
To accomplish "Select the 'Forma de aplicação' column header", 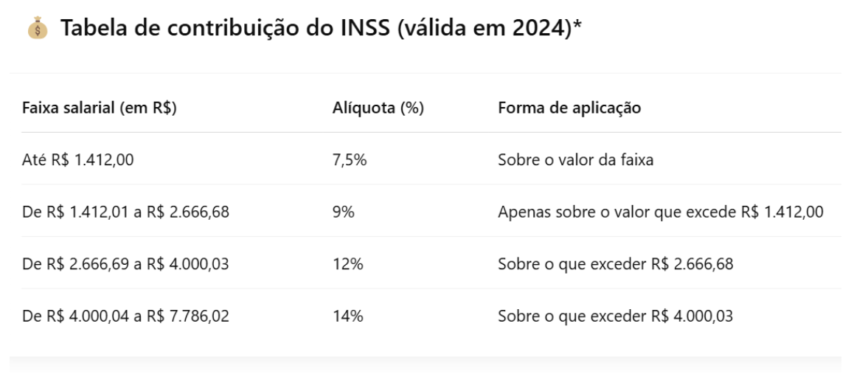I will [569, 108].
